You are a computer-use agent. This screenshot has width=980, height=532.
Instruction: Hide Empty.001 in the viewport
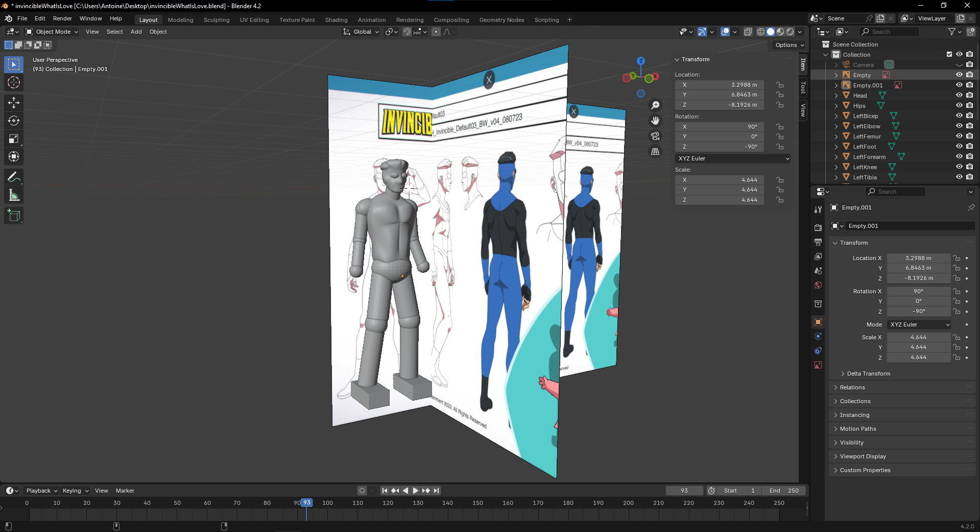[x=959, y=85]
